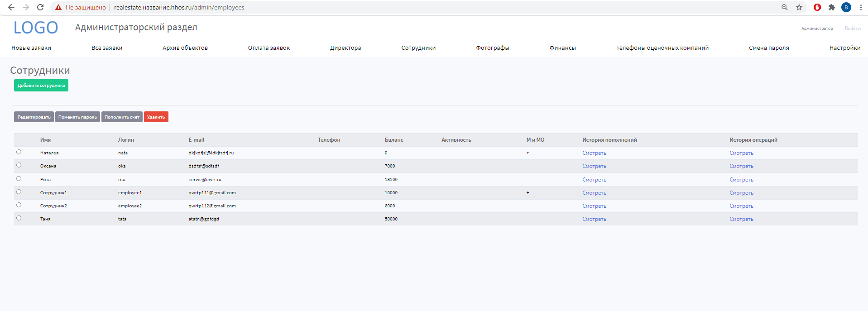Select the radio button for Наталья
This screenshot has height=311, width=868.
(x=19, y=152)
